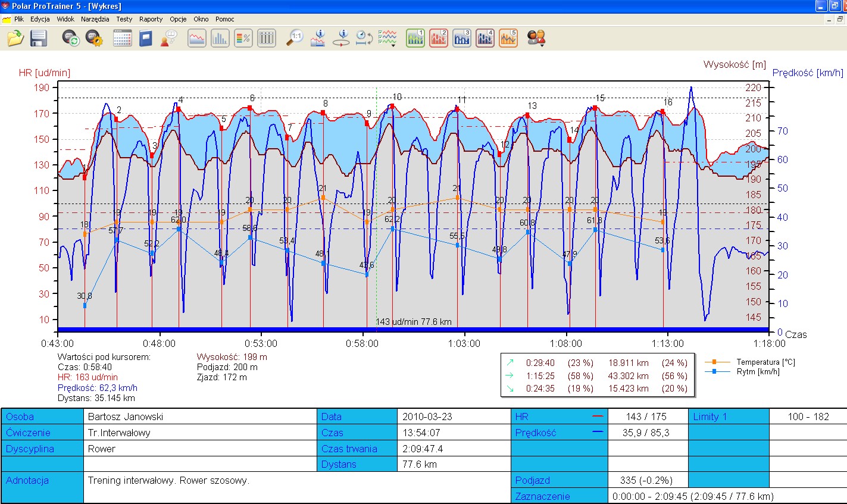The width and height of the screenshot is (847, 504).
Task: Click the open folder icon in toolbar
Action: coord(15,39)
